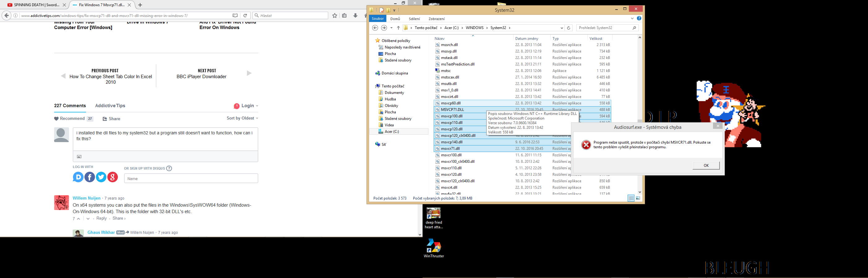This screenshot has height=278, width=868.
Task: Open Properties quick access toolbar icon
Action: pyautogui.click(x=381, y=10)
